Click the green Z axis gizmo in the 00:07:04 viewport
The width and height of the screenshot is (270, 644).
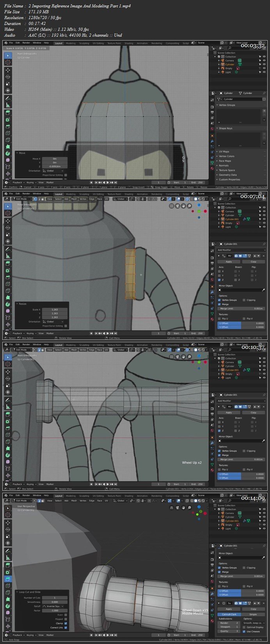tap(199, 211)
